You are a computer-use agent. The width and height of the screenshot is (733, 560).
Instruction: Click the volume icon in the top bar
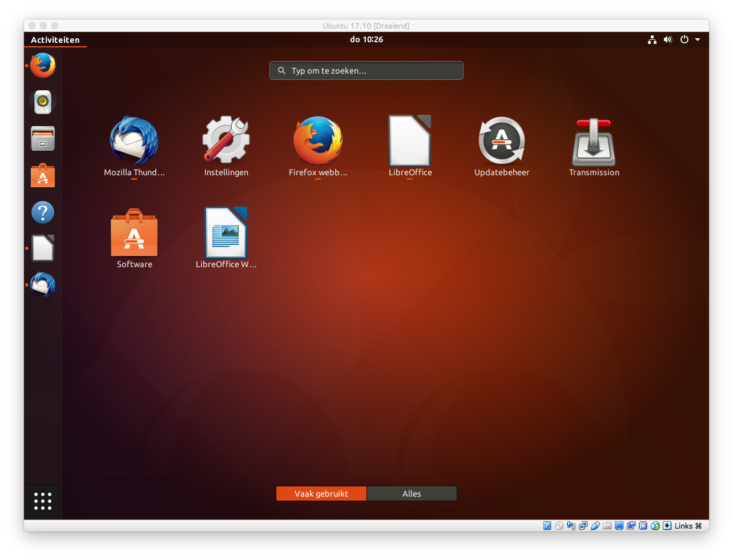click(x=668, y=40)
